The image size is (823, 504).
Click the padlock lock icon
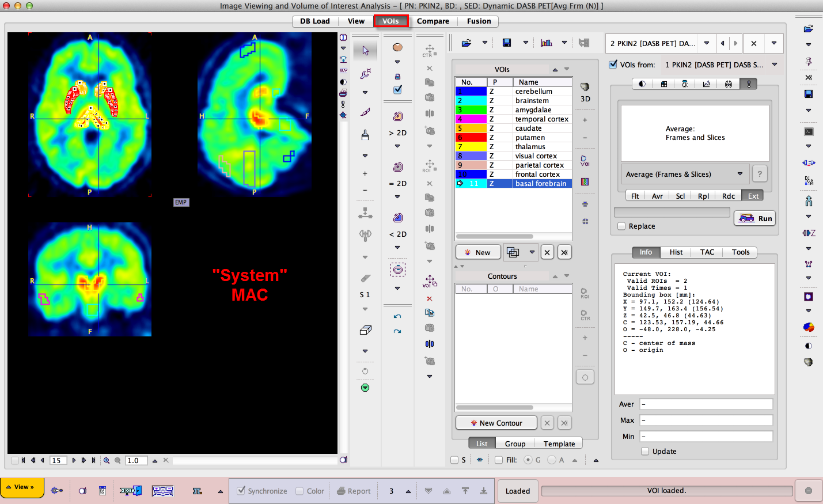pos(397,76)
